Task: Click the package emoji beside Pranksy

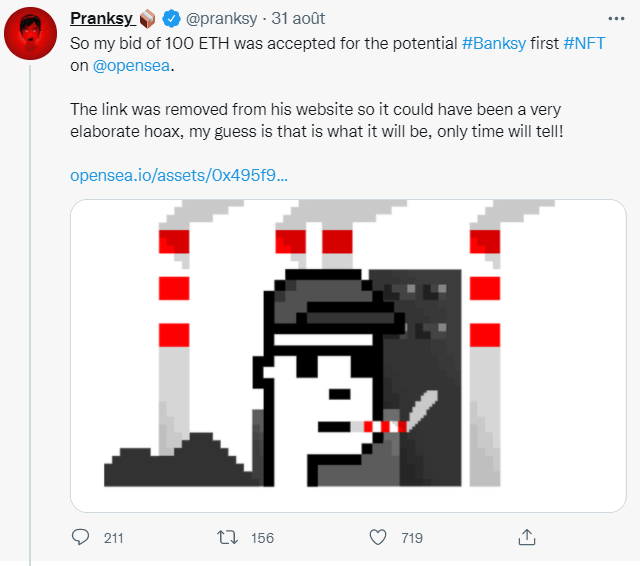Action: 147,19
